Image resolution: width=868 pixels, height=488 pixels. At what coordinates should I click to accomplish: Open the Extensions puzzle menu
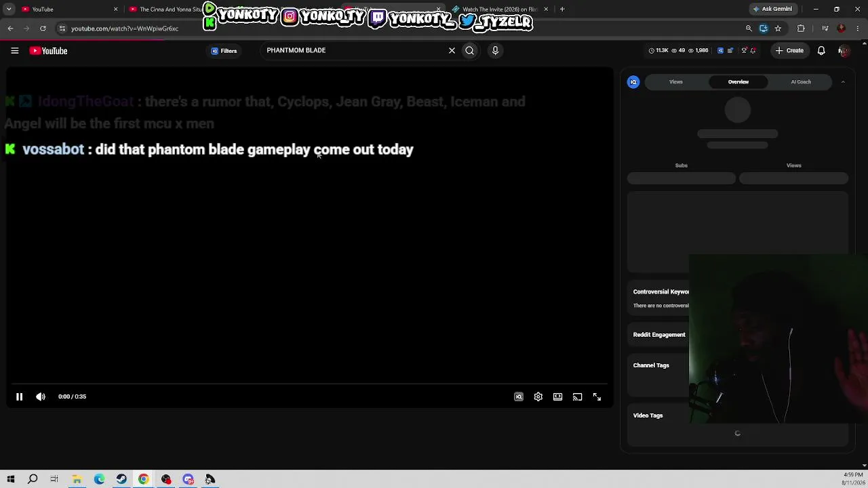point(801,28)
